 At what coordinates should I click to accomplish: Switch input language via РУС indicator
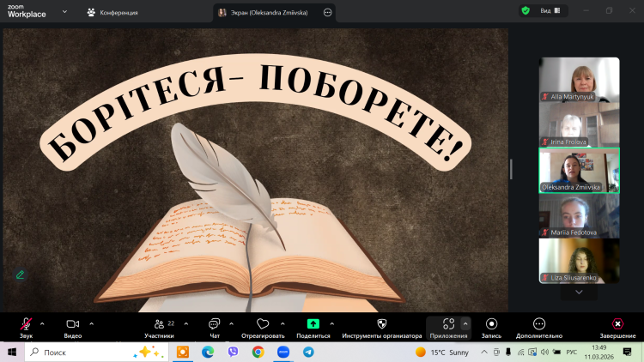[x=572, y=353]
